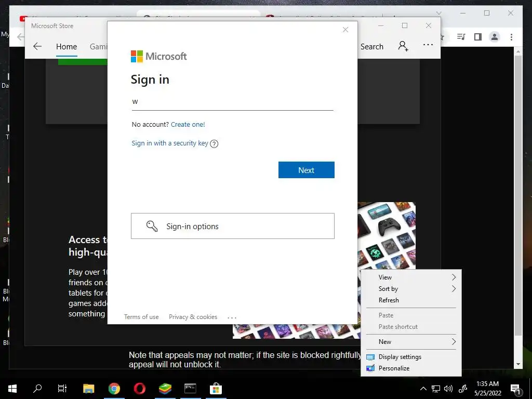Follow the Create one! link
The height and width of the screenshot is (399, 532).
click(x=188, y=125)
